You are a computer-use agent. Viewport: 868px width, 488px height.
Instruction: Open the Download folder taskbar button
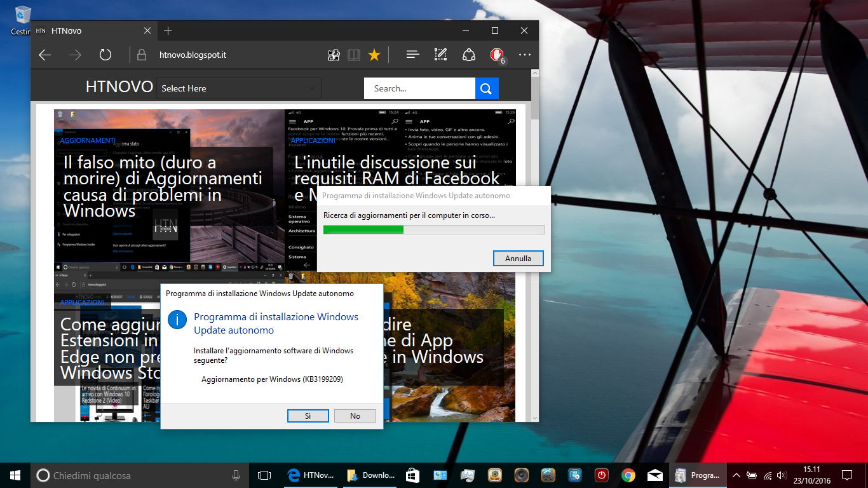(369, 475)
